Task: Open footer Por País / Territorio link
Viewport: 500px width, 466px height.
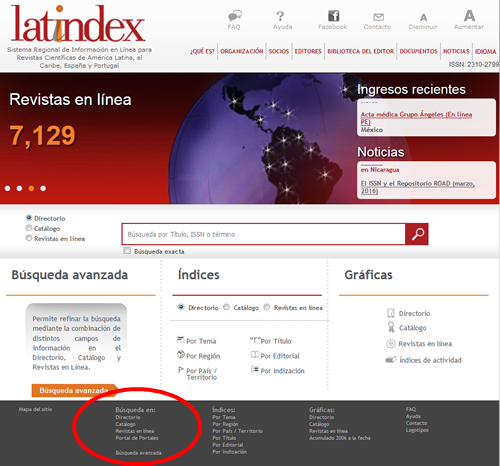Action: point(238,431)
